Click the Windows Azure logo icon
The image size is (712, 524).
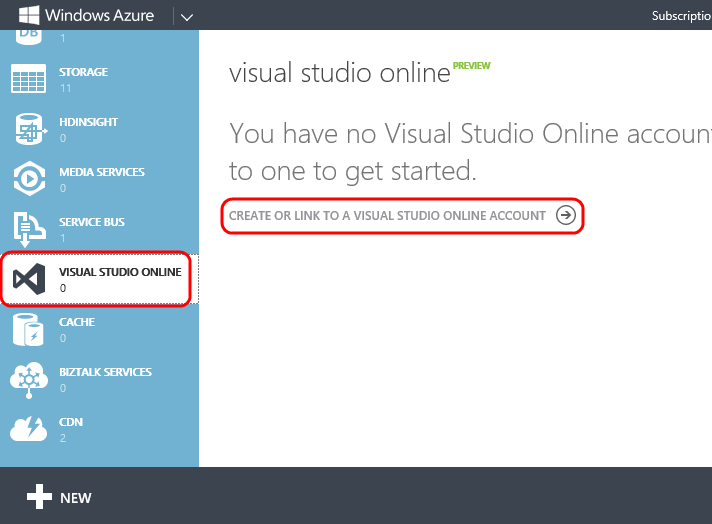pos(29,15)
